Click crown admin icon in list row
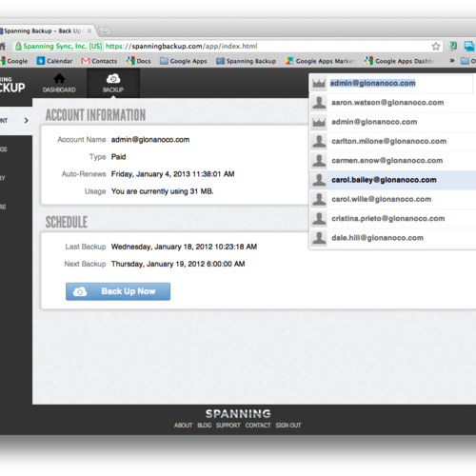Screen dimensions: 476x476 point(319,122)
